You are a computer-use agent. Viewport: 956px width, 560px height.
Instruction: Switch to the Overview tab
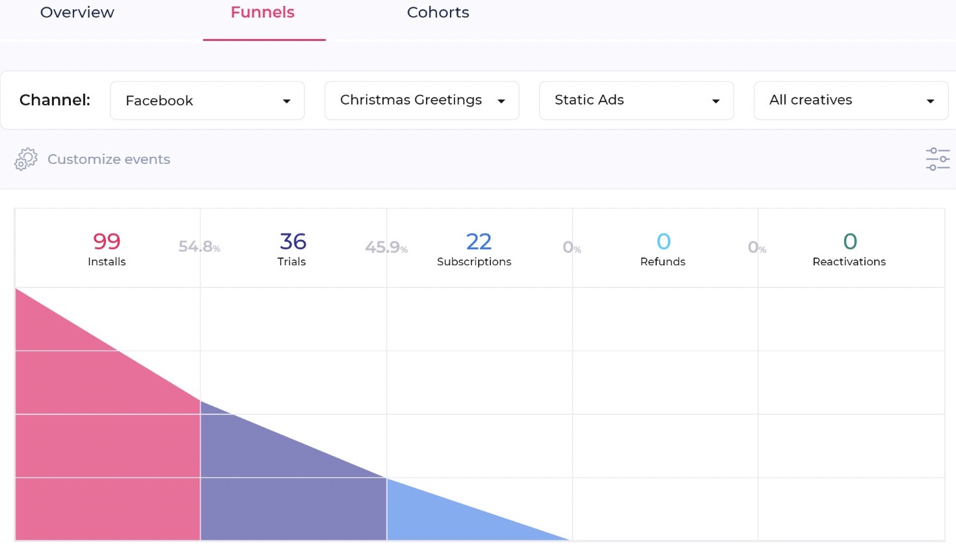pyautogui.click(x=77, y=13)
